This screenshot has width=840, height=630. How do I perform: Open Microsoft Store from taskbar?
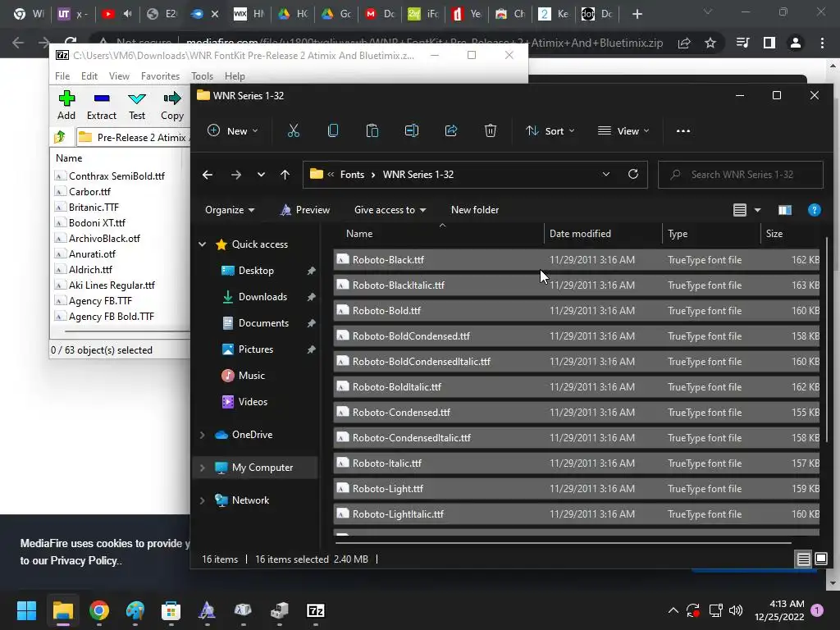coord(171,610)
